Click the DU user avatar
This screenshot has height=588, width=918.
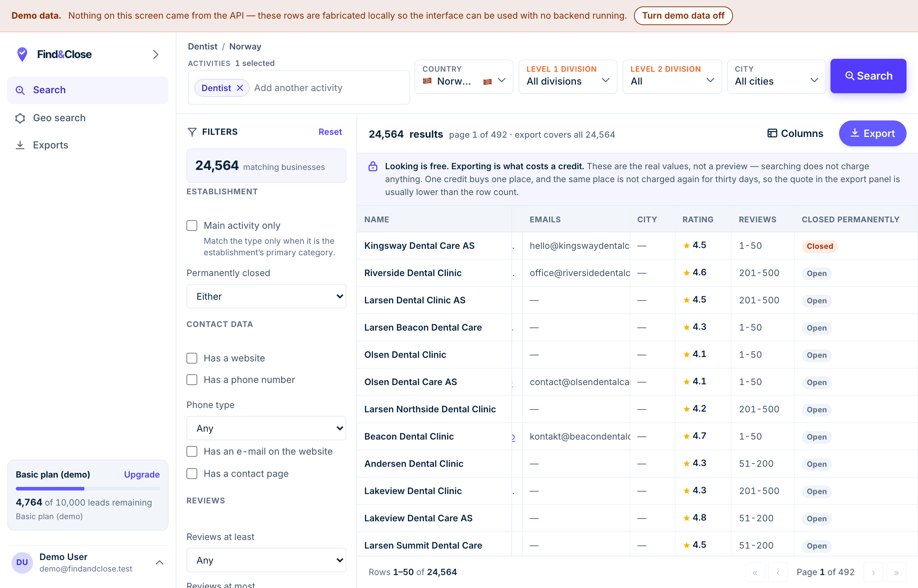pyautogui.click(x=22, y=563)
